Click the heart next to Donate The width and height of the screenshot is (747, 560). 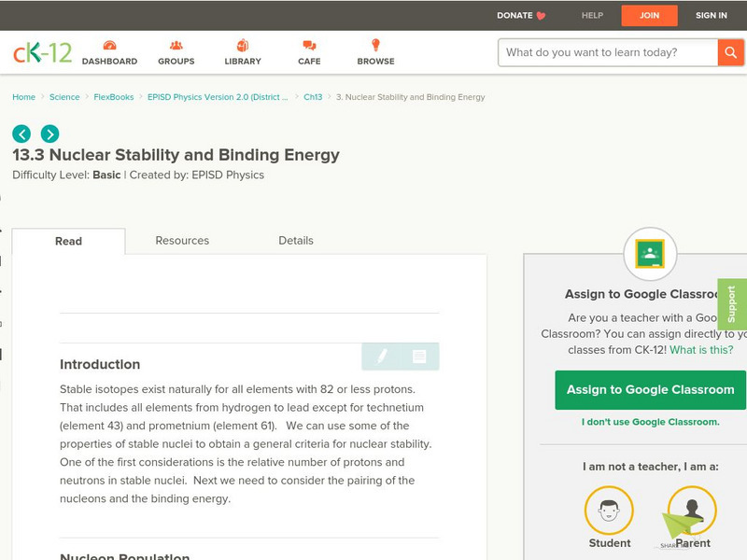(540, 15)
